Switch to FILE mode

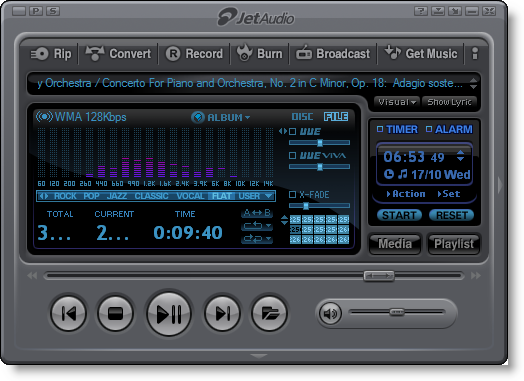(x=336, y=117)
